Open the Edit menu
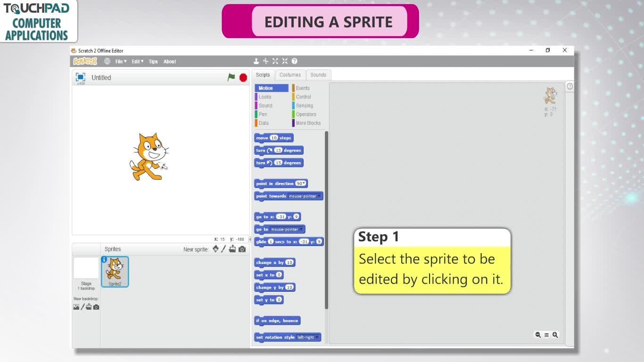The height and width of the screenshot is (362, 644). [x=138, y=61]
